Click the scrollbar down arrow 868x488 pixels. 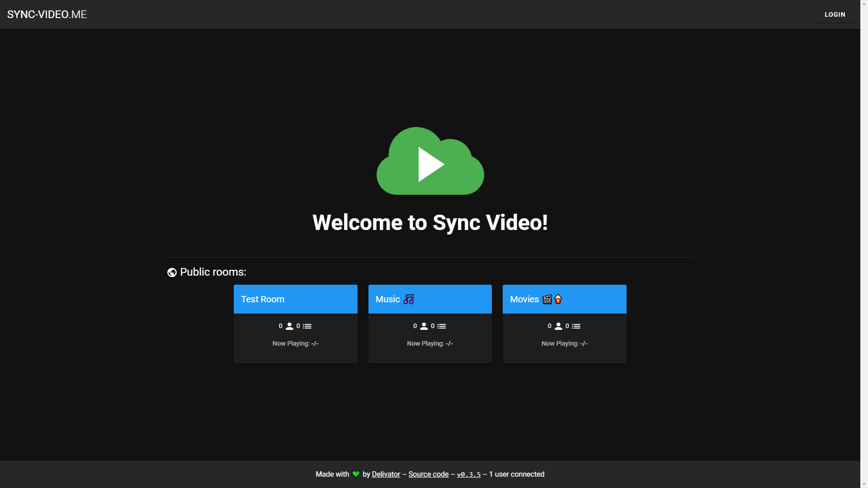pos(864,484)
